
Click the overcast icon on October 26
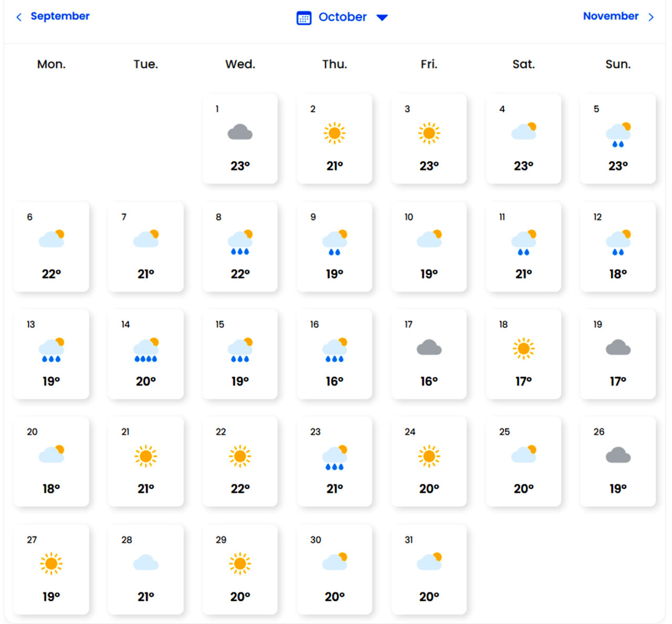[x=618, y=455]
